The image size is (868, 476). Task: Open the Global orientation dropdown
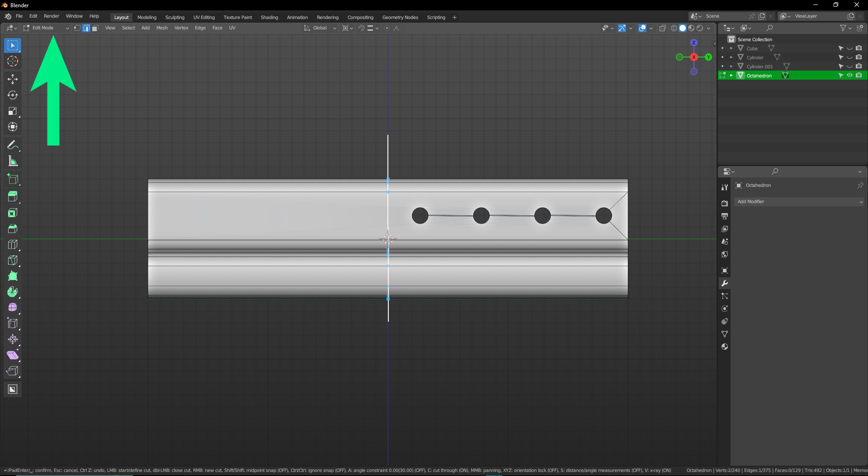pos(320,28)
